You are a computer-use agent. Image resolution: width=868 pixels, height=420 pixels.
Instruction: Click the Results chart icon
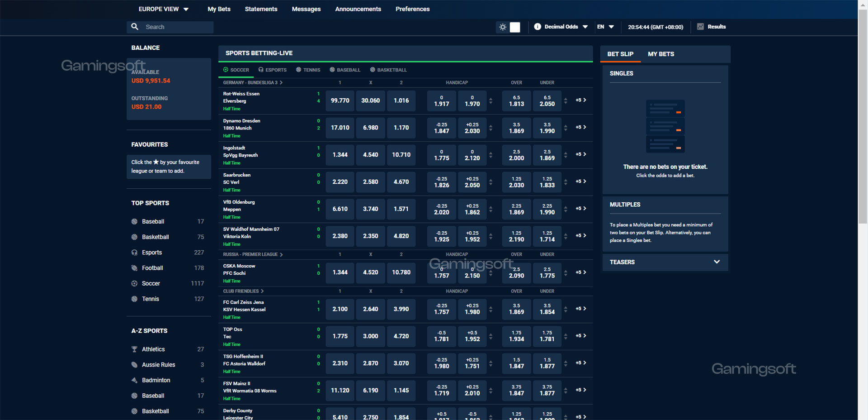(700, 27)
